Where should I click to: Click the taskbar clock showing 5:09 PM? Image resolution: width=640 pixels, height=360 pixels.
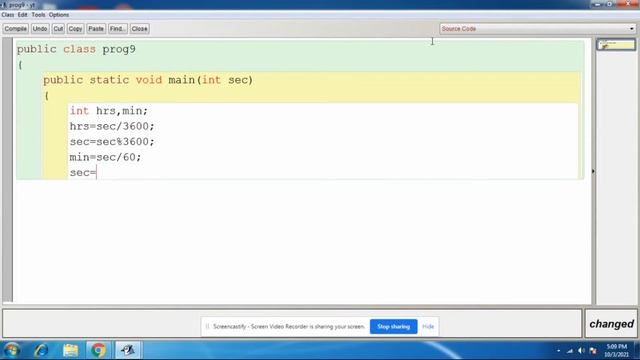[x=616, y=350]
